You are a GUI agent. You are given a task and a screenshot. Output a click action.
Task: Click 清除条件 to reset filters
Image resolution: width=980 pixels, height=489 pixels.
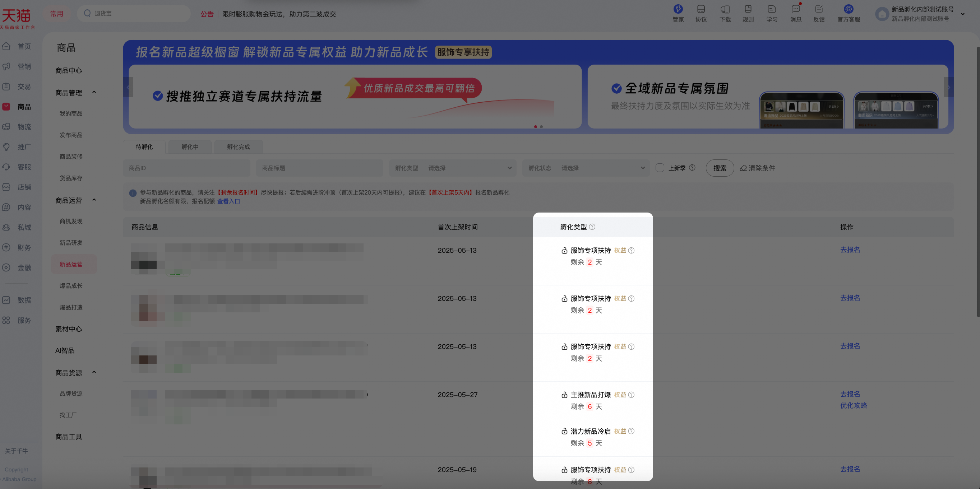[757, 168]
